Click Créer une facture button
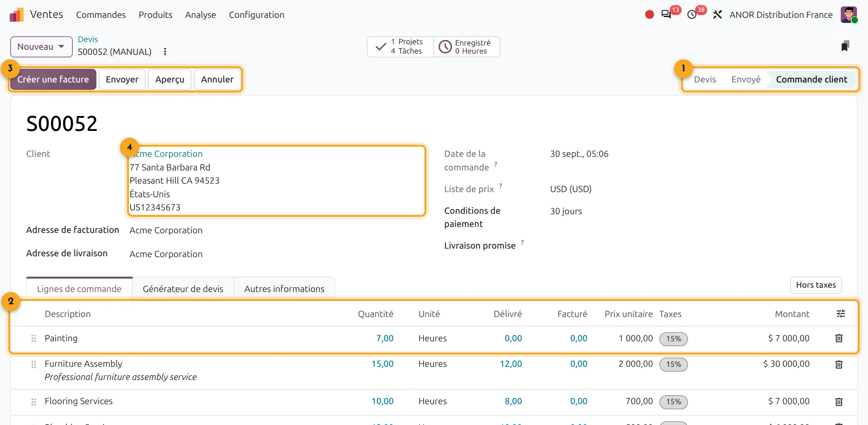 (x=53, y=79)
